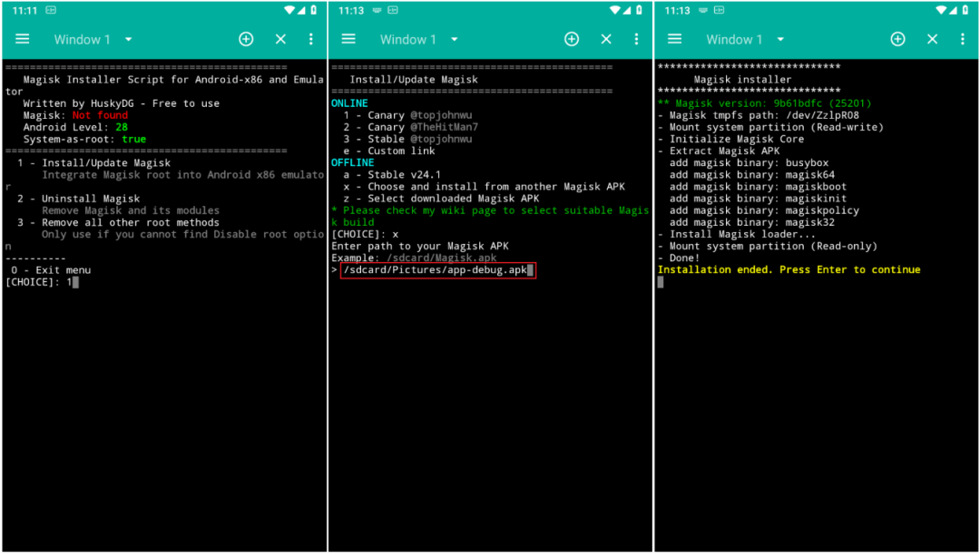The image size is (980, 554).
Task: Tap the battery icon in the right screen
Action: [x=965, y=10]
